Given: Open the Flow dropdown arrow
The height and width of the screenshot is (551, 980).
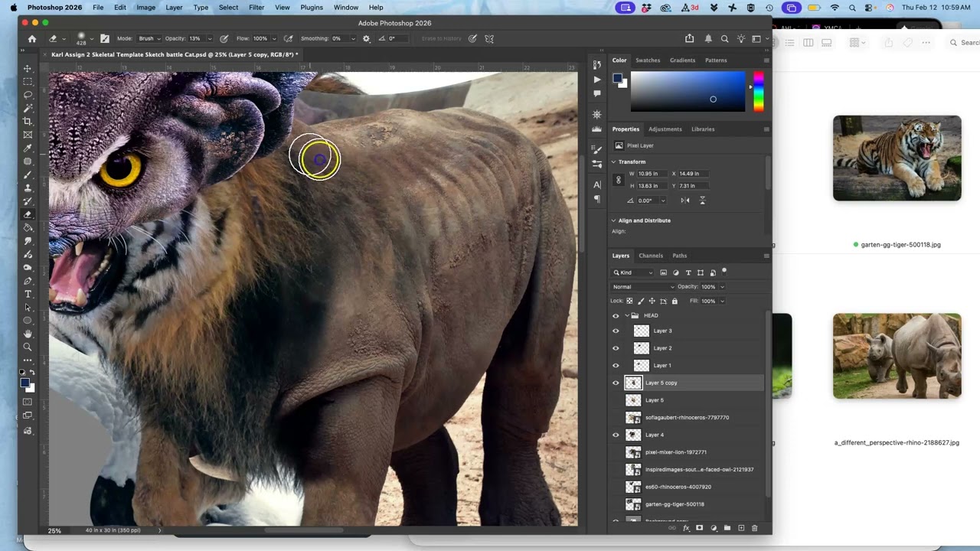Looking at the screenshot, I should click(x=274, y=38).
